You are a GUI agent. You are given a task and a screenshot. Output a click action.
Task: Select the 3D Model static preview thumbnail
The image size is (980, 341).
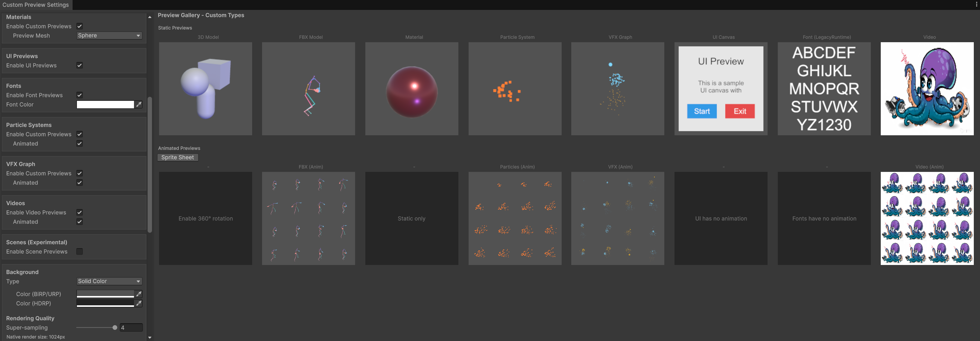(x=205, y=89)
